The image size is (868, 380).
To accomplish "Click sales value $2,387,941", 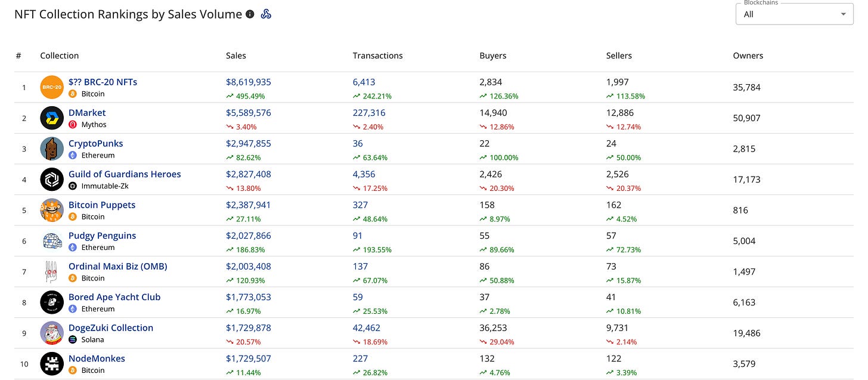I will (249, 205).
